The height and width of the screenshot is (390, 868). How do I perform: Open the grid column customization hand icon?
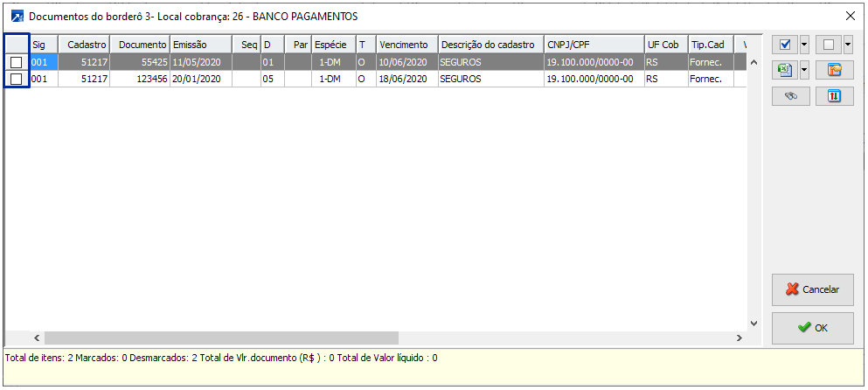point(835,70)
